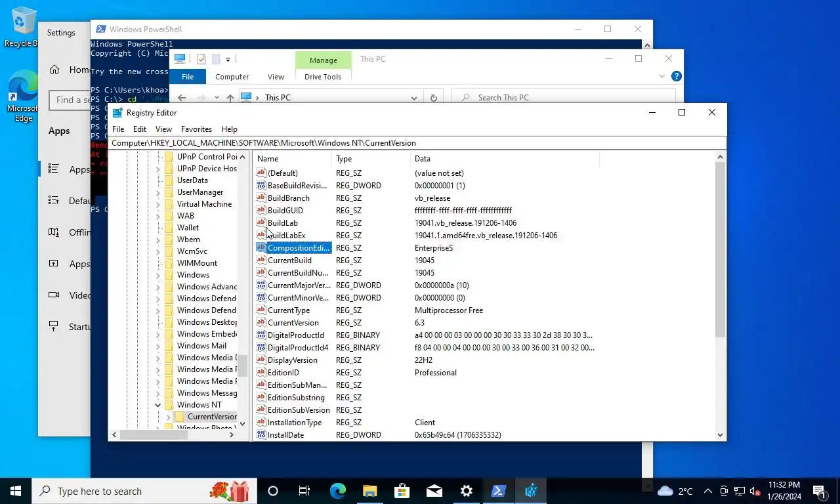Select the BuildLab value entry
Viewport: 840px width, 504px height.
coord(283,223)
